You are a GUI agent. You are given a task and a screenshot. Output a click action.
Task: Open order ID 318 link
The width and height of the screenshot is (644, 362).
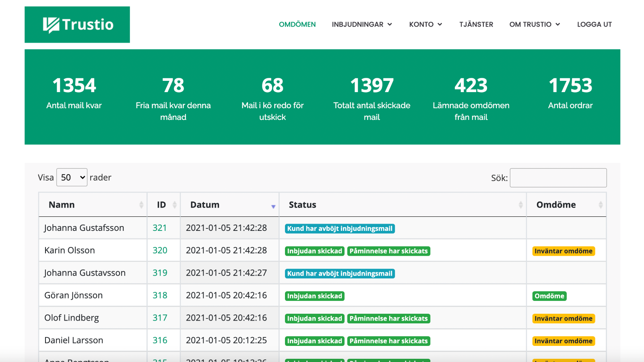[x=160, y=296]
